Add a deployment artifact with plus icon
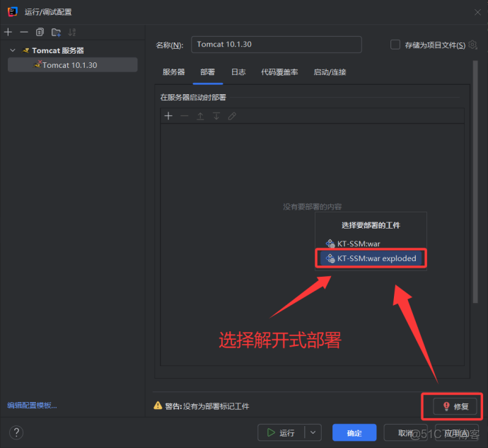The width and height of the screenshot is (488, 448). tap(168, 116)
